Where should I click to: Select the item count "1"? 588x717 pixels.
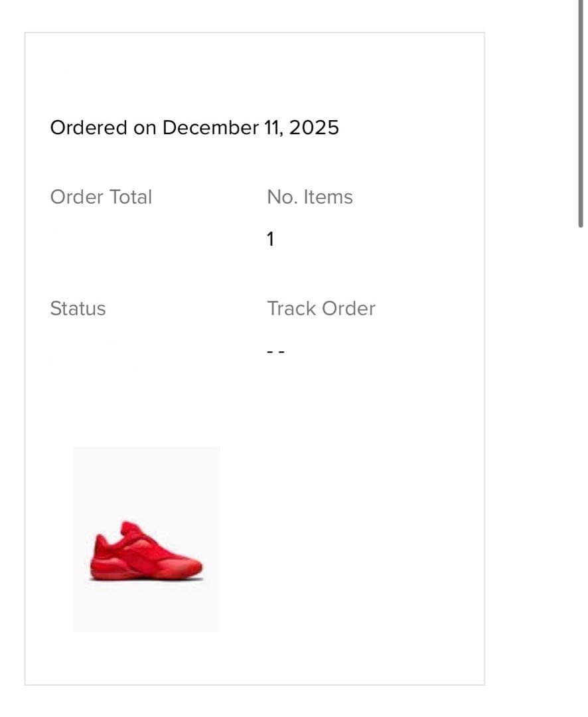270,240
